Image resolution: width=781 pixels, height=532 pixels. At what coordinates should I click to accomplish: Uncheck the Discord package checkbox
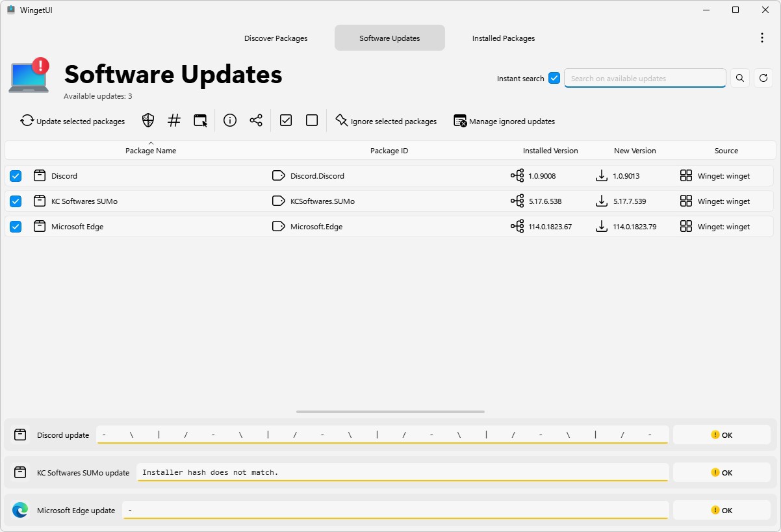[16, 176]
